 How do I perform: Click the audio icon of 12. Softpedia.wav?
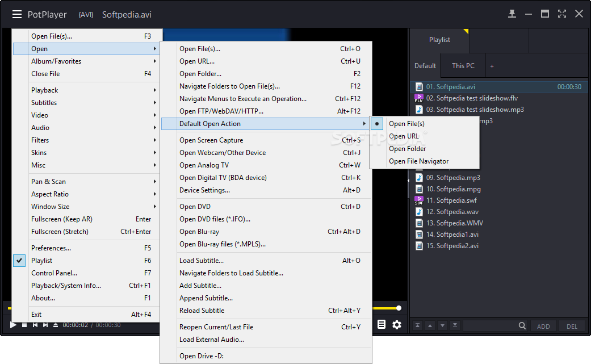[x=419, y=212]
